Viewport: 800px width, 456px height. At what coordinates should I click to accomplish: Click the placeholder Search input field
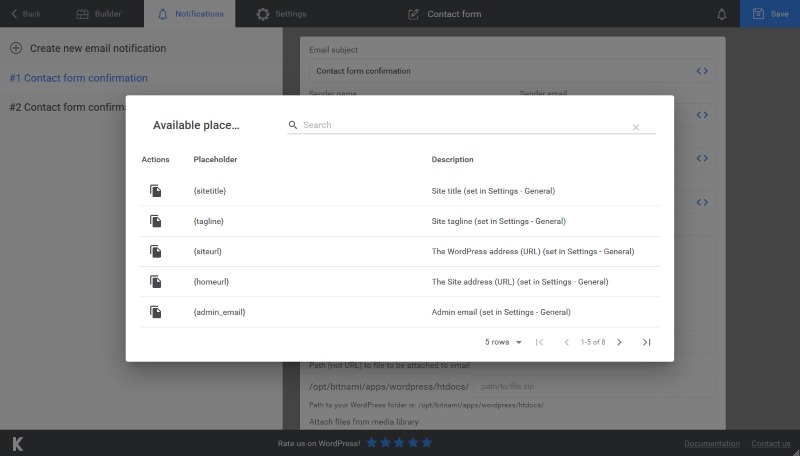click(x=465, y=125)
